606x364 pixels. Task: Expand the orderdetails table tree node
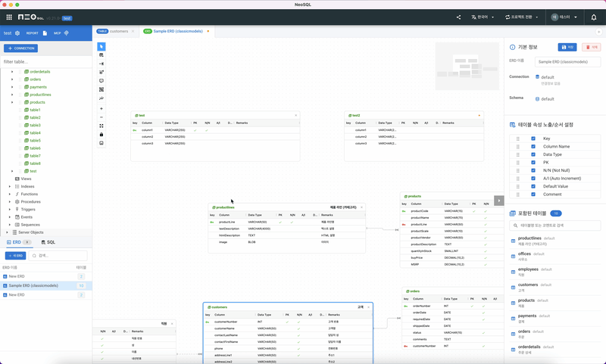pos(11,72)
